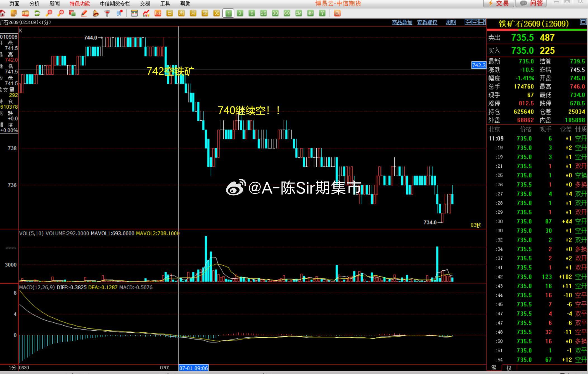Open the 工具 menu
Screen dimensions: 588x374
tap(165, 4)
